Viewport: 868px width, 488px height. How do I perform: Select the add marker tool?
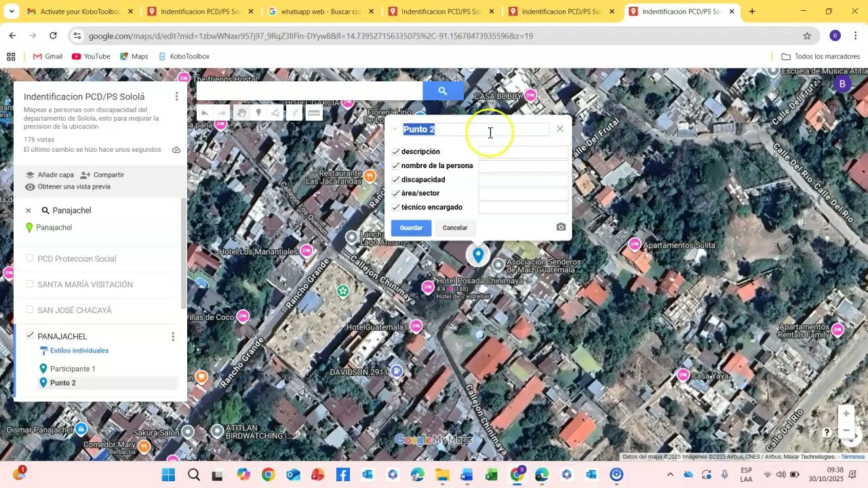258,113
